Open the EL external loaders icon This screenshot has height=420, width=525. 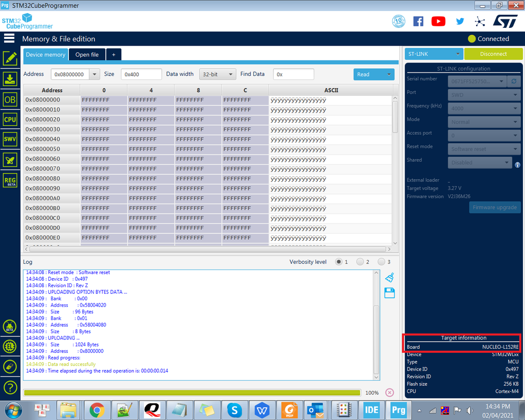pyautogui.click(x=9, y=346)
